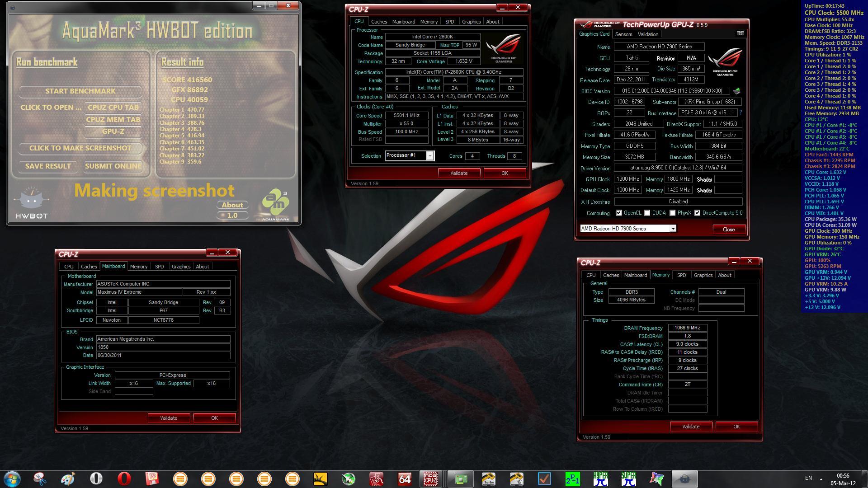Click OK in the Mainboard CPU-Z window
The width and height of the screenshot is (868, 488).
[x=214, y=418]
